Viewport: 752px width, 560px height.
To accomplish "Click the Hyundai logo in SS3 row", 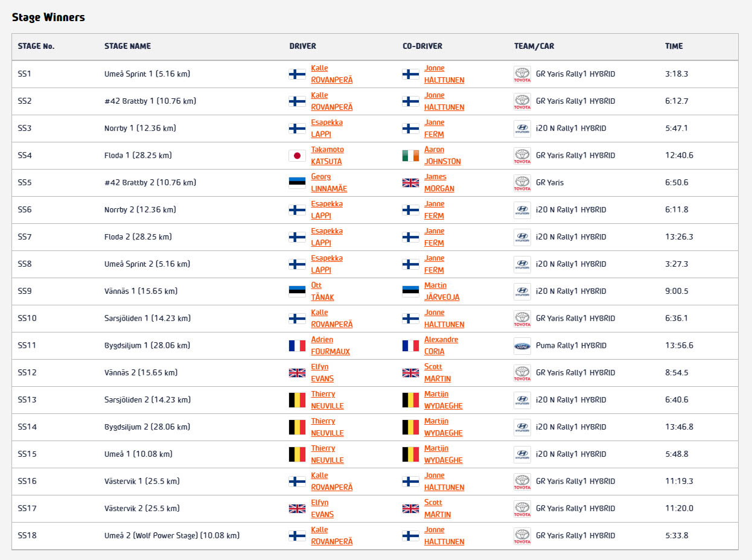I will pos(522,129).
